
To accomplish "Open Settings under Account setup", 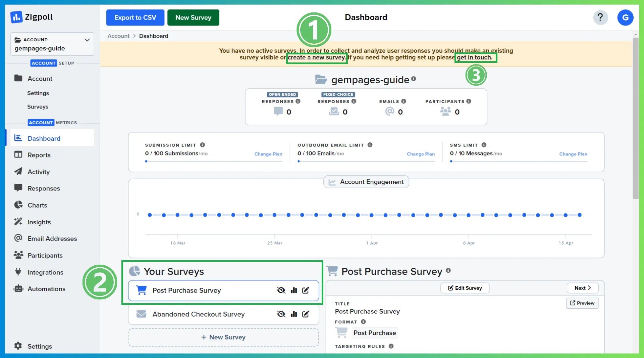I will click(38, 93).
